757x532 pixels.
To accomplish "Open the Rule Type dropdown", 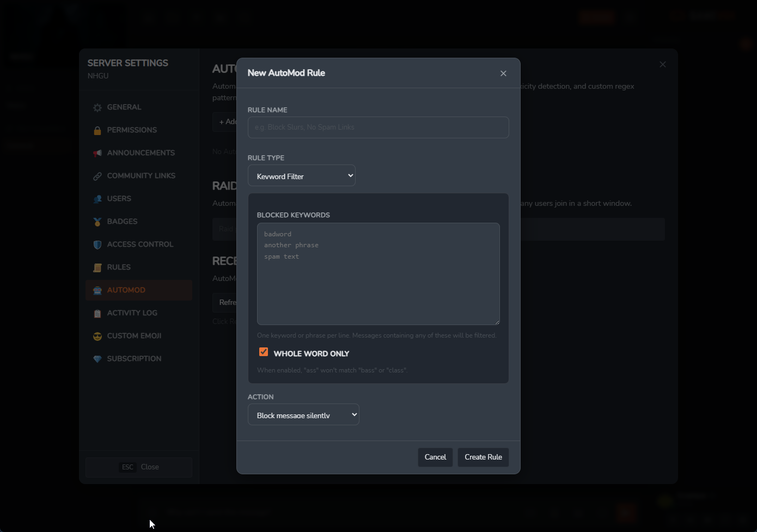I will click(301, 176).
